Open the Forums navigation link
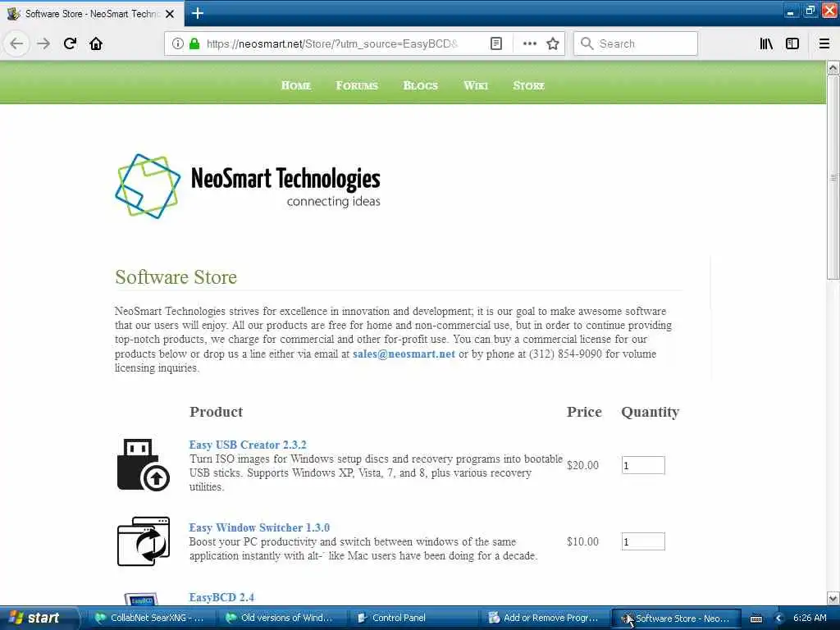Viewport: 840px width, 630px height. pos(357,85)
